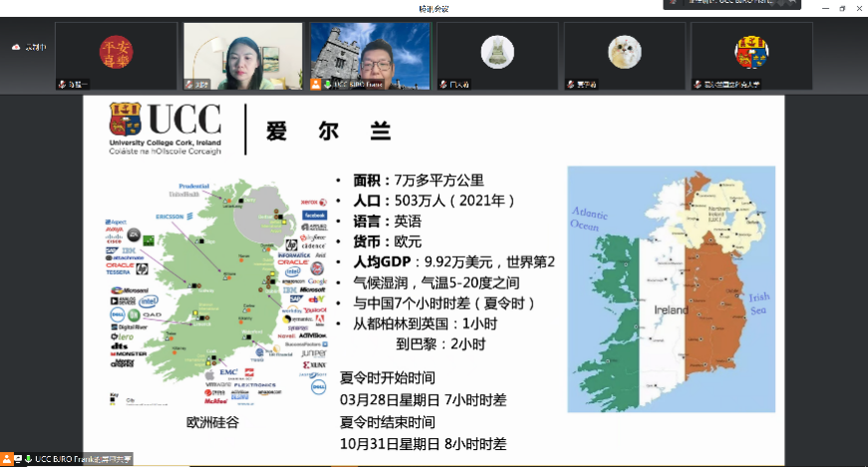
Task: Click the UCC BJRO Frank speaker video tile
Action: (370, 56)
